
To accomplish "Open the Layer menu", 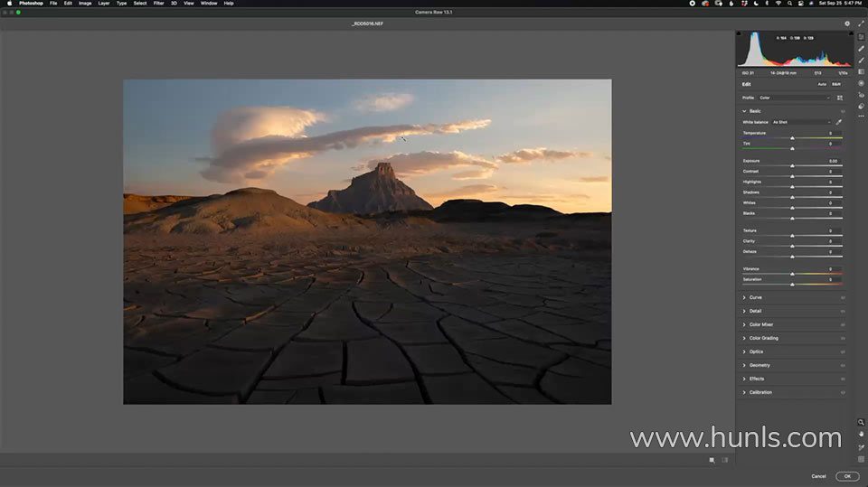I will click(x=104, y=4).
